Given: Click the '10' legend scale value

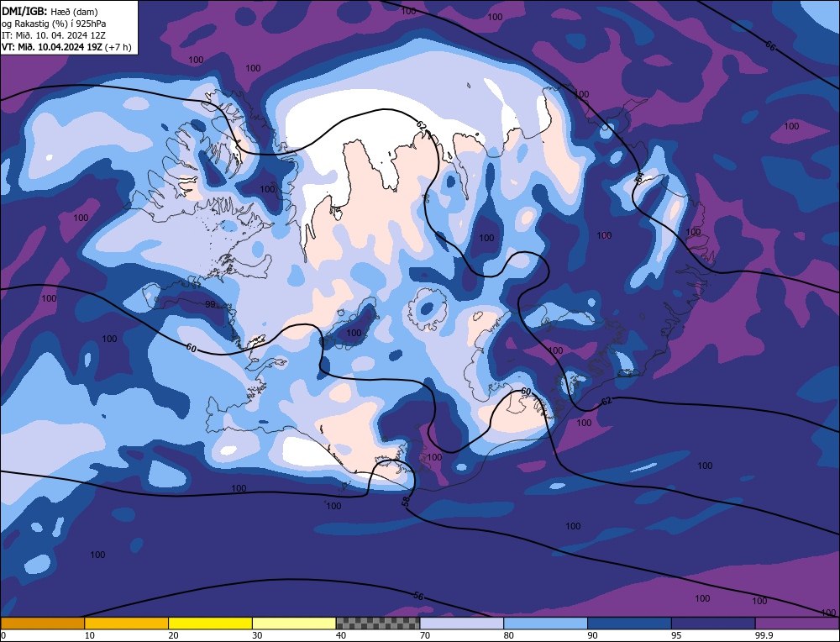Looking at the screenshot, I should (x=90, y=635).
